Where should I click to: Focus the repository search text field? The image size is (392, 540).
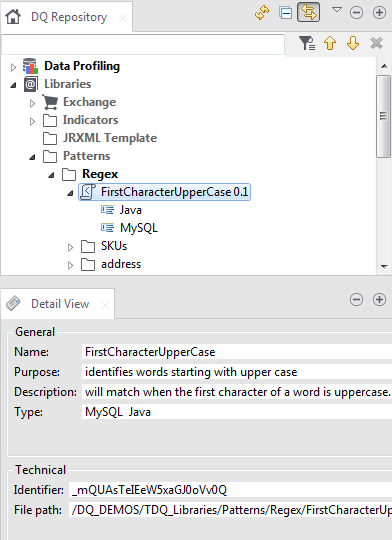pos(143,44)
